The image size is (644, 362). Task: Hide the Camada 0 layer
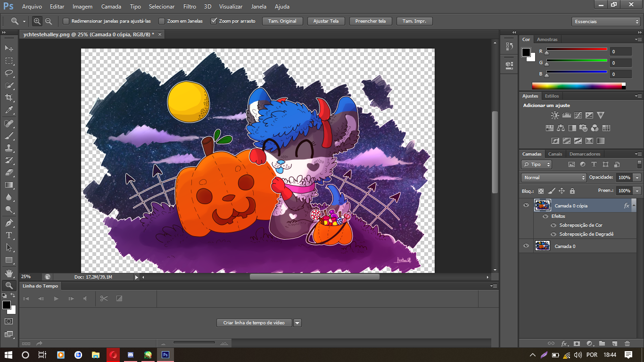(526, 246)
